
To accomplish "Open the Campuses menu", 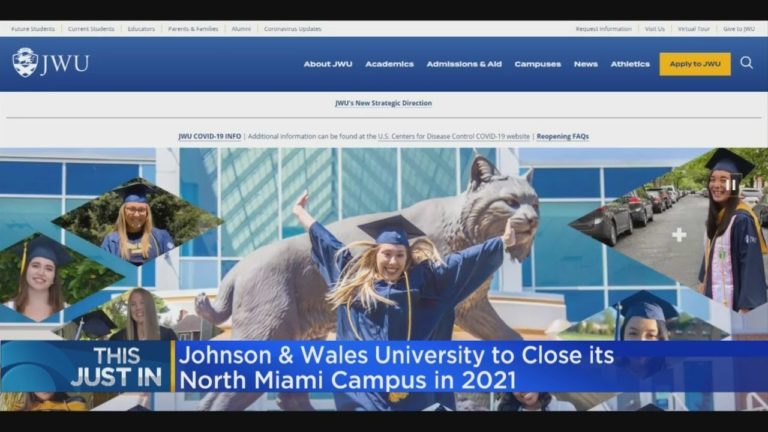I will (x=537, y=64).
